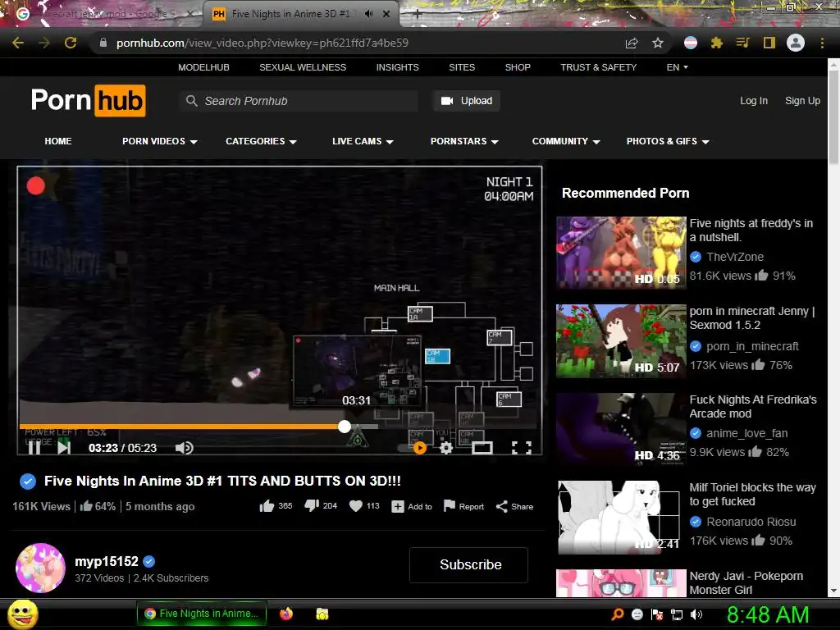Image resolution: width=840 pixels, height=630 pixels.
Task: Click the Upload button
Action: point(466,101)
